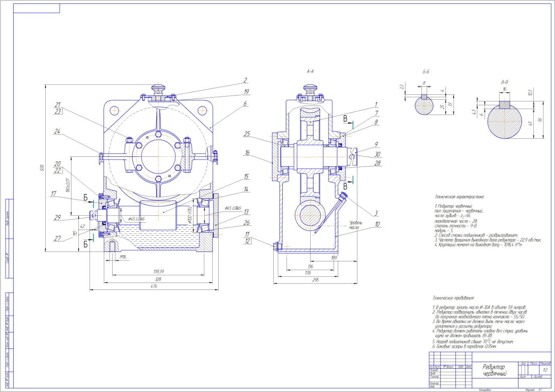Select the overall height dimension '509'
The image size is (555, 392).
coord(42,168)
